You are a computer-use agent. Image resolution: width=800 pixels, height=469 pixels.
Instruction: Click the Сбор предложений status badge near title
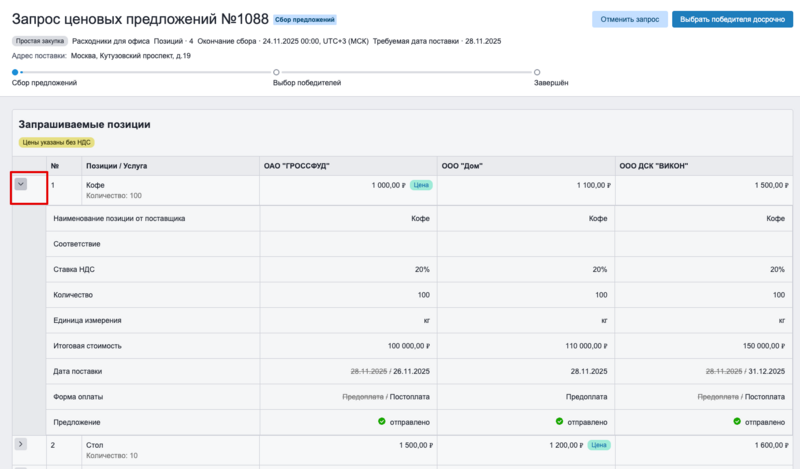[307, 19]
